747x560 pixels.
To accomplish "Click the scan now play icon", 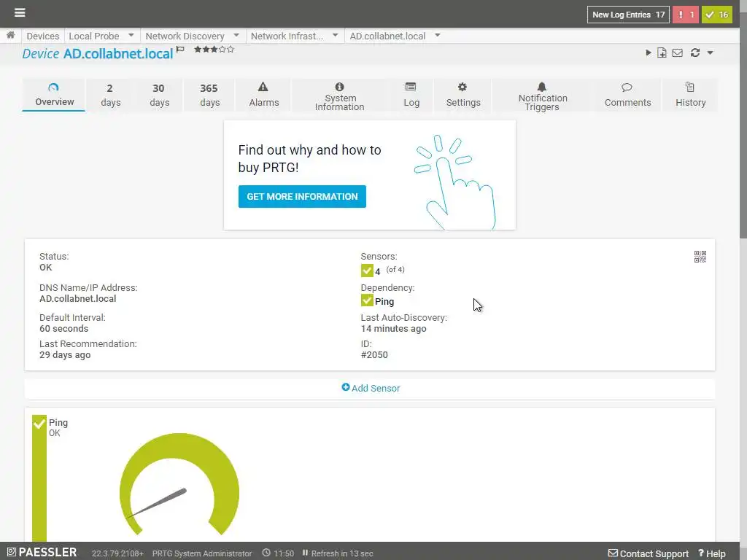I will click(x=649, y=52).
